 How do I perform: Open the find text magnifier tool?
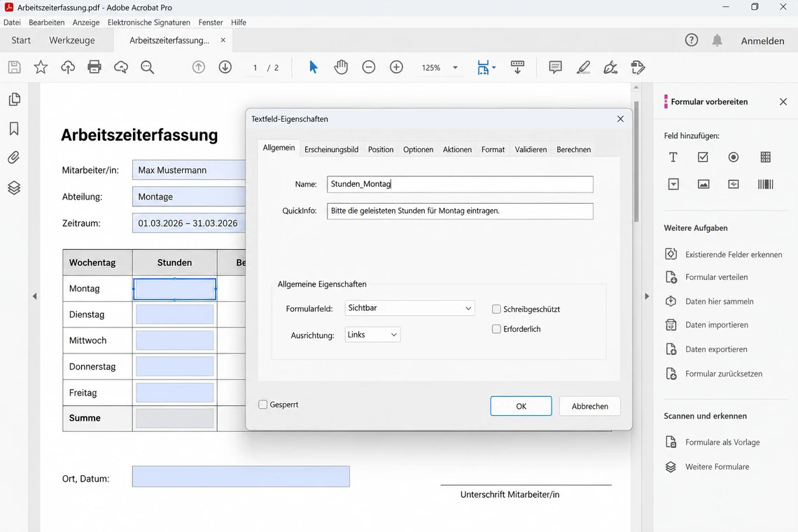pos(148,67)
